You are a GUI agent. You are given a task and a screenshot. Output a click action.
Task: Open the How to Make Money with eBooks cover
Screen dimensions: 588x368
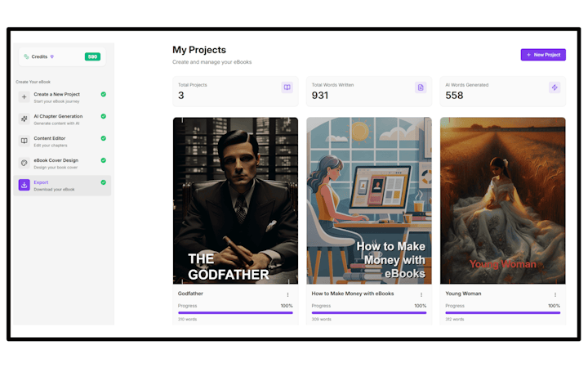point(369,200)
